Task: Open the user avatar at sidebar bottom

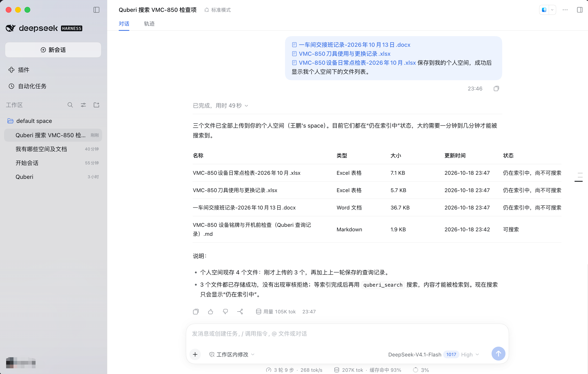Action: pyautogui.click(x=21, y=363)
